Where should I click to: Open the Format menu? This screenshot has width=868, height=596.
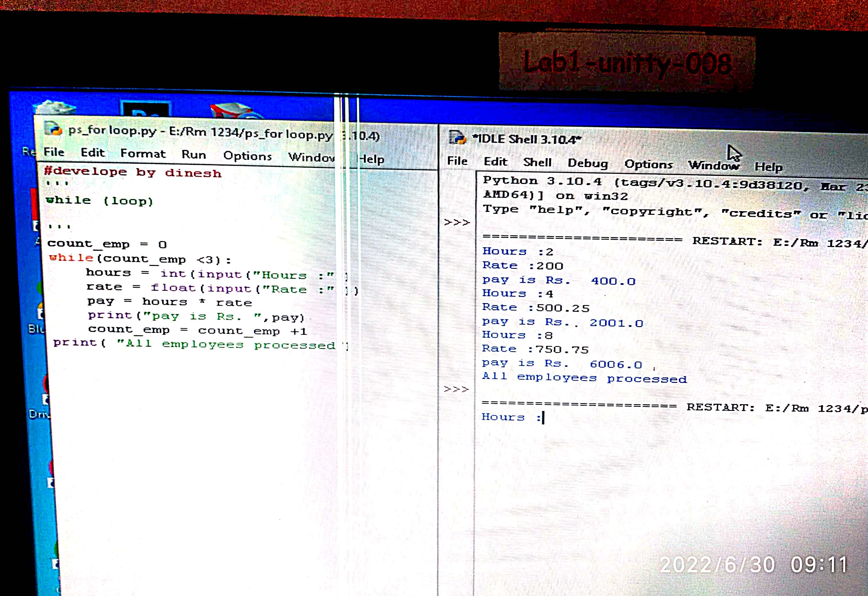(143, 154)
